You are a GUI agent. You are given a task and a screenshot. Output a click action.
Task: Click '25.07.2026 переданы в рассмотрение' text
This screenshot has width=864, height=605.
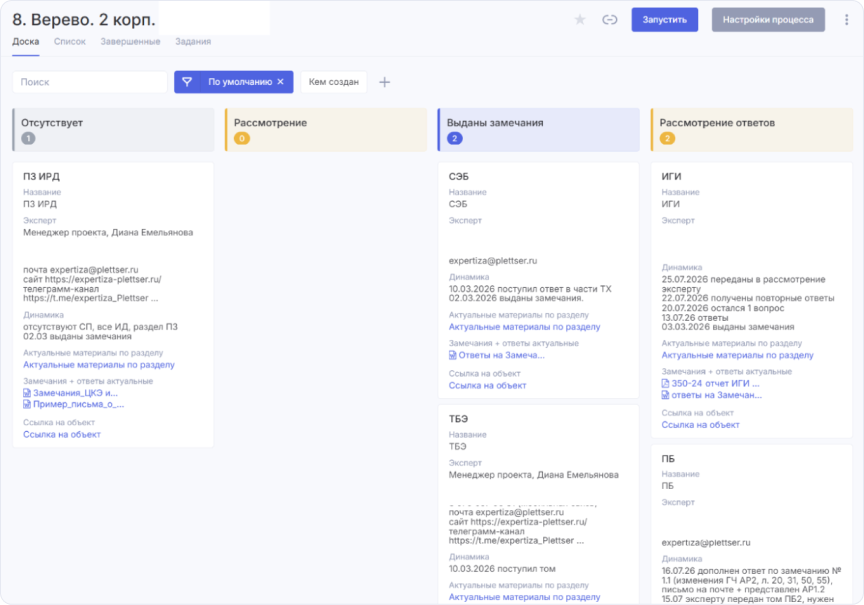coord(743,279)
